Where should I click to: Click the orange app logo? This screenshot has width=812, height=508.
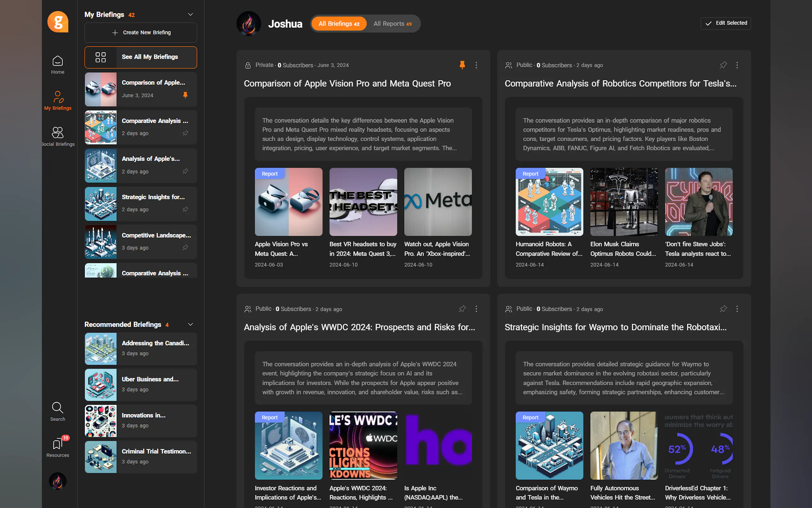click(58, 22)
